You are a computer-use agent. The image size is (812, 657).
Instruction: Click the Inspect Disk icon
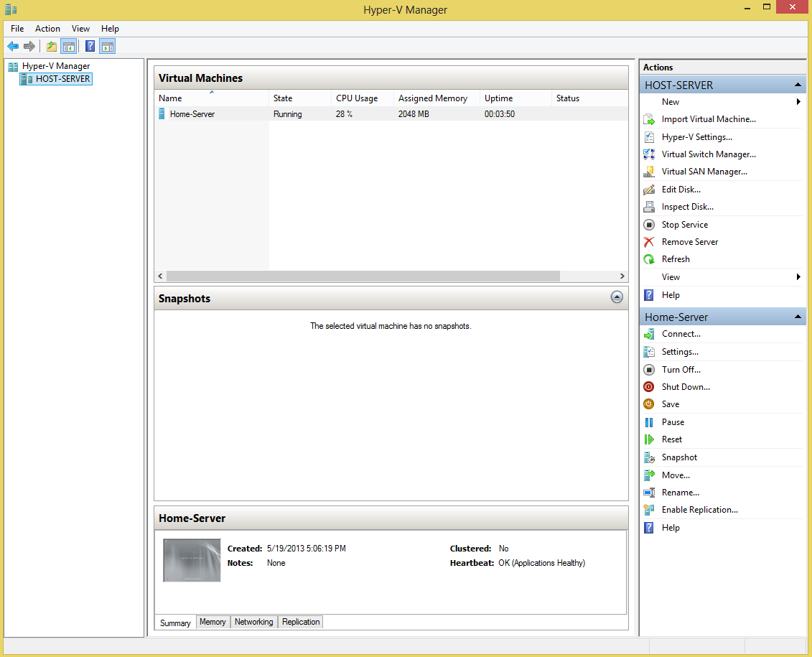coord(649,207)
